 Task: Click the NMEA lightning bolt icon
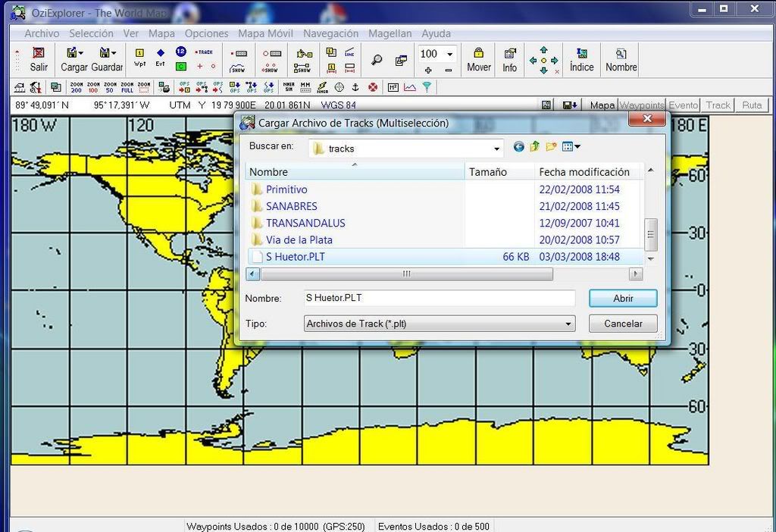coord(322,88)
